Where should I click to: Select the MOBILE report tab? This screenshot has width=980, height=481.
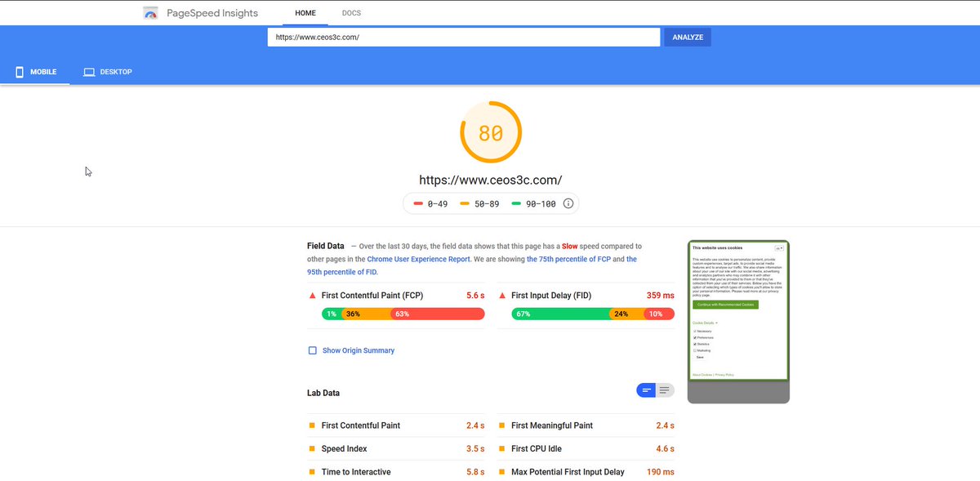35,72
